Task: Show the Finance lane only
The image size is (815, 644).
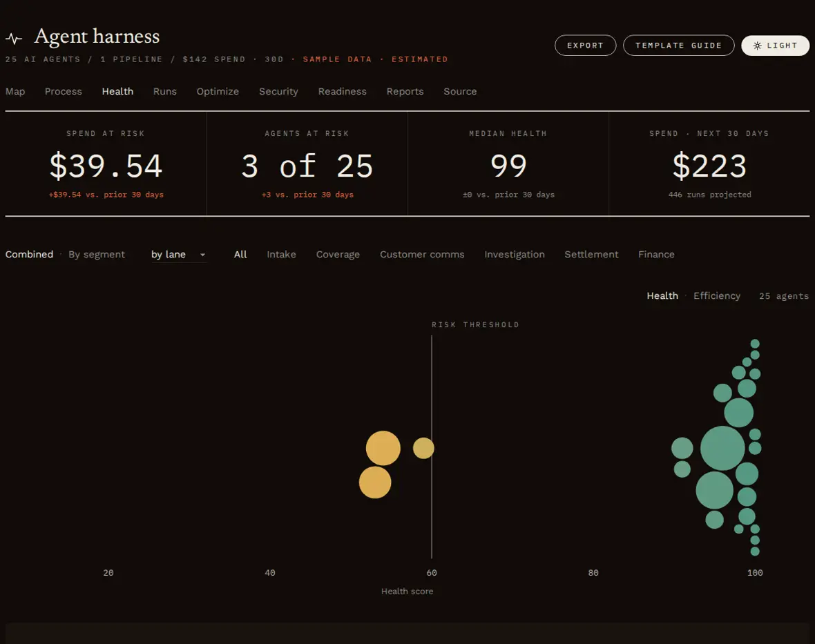Action: [x=656, y=255]
